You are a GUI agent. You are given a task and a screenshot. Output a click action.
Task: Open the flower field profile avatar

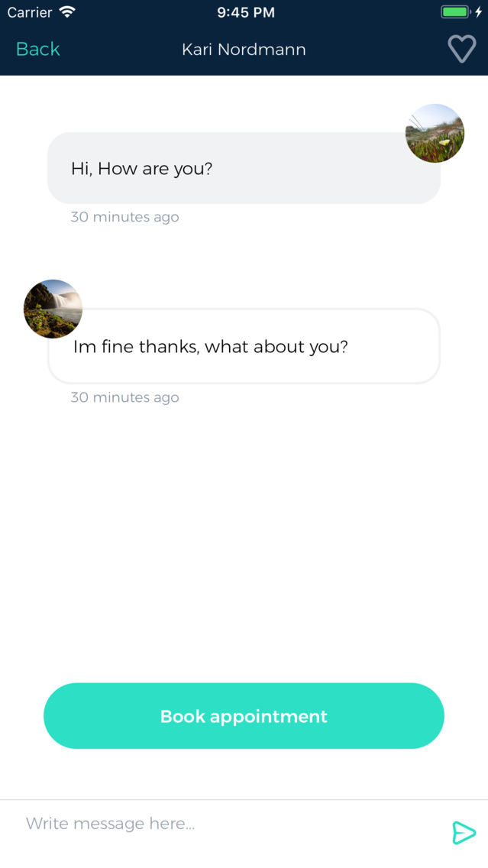tap(435, 133)
